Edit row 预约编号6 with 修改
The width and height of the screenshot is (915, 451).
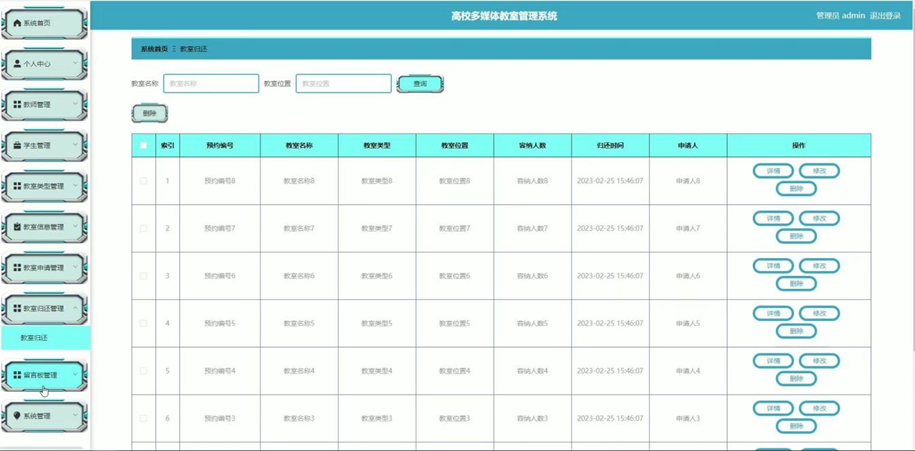819,265
